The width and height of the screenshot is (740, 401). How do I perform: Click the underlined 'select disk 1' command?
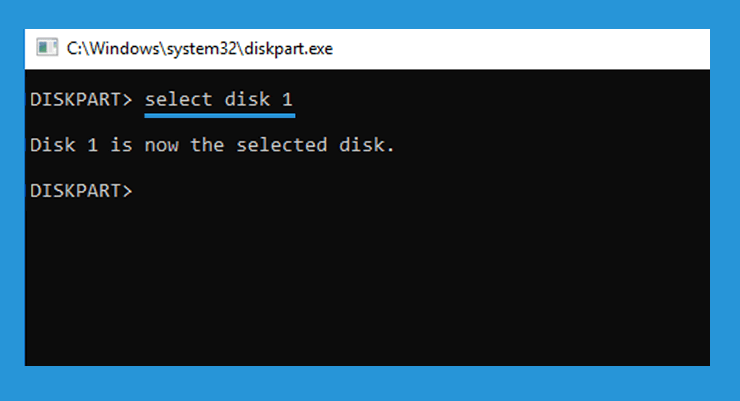[219, 100]
